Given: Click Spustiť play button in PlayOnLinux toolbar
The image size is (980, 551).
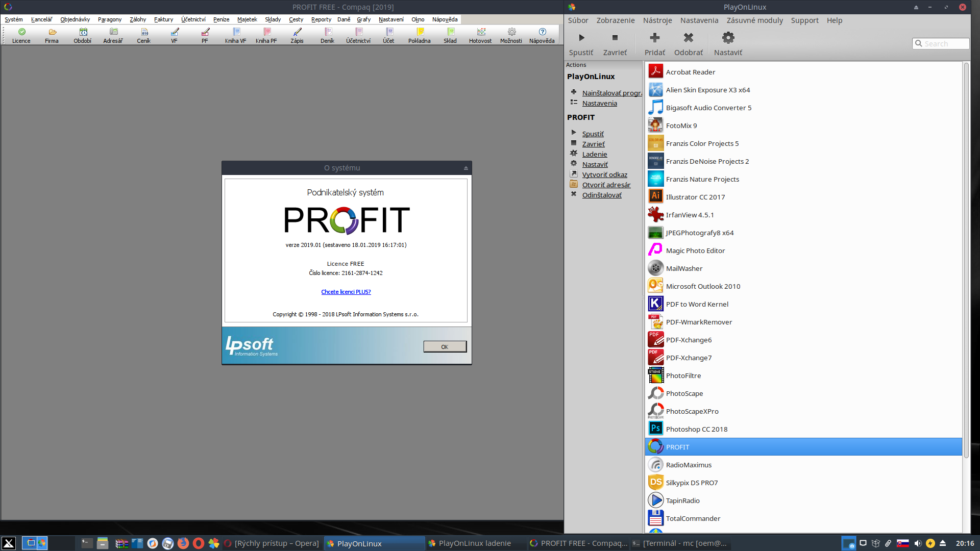Looking at the screenshot, I should click(581, 44).
